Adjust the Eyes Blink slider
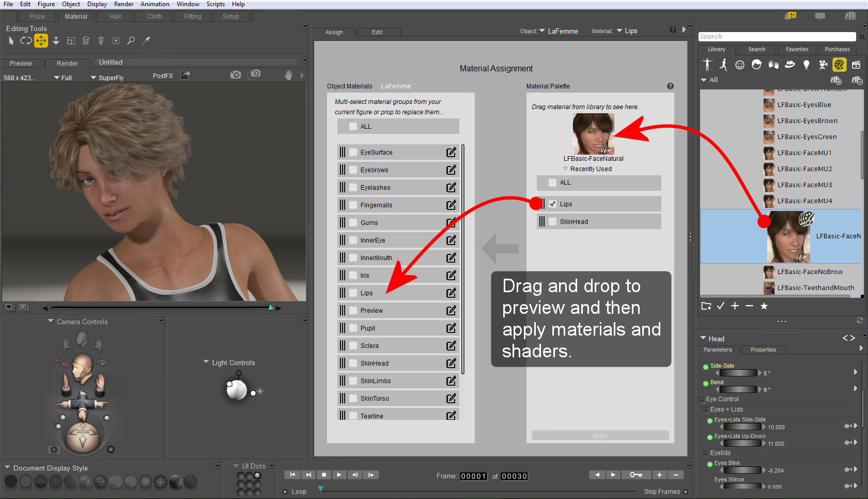 742,470
